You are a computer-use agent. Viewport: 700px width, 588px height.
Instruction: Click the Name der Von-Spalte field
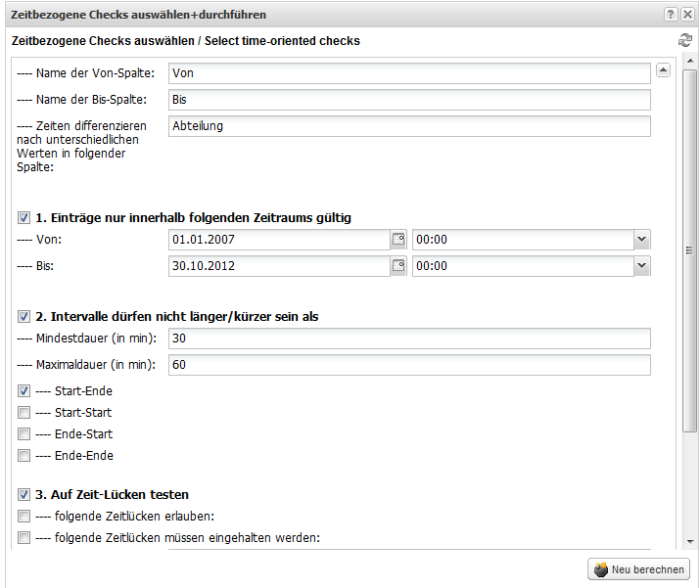(409, 73)
